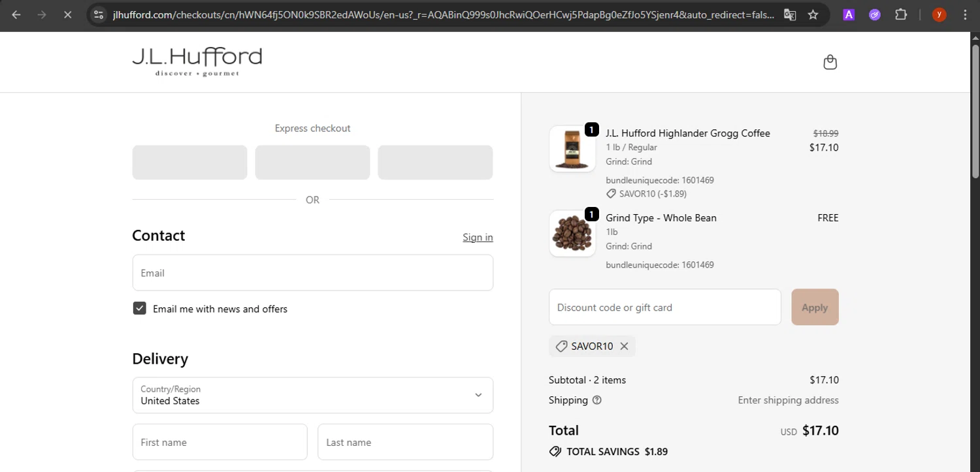The width and height of the screenshot is (980, 472).
Task: Click the J.L. Hufford logo
Action: pyautogui.click(x=197, y=62)
